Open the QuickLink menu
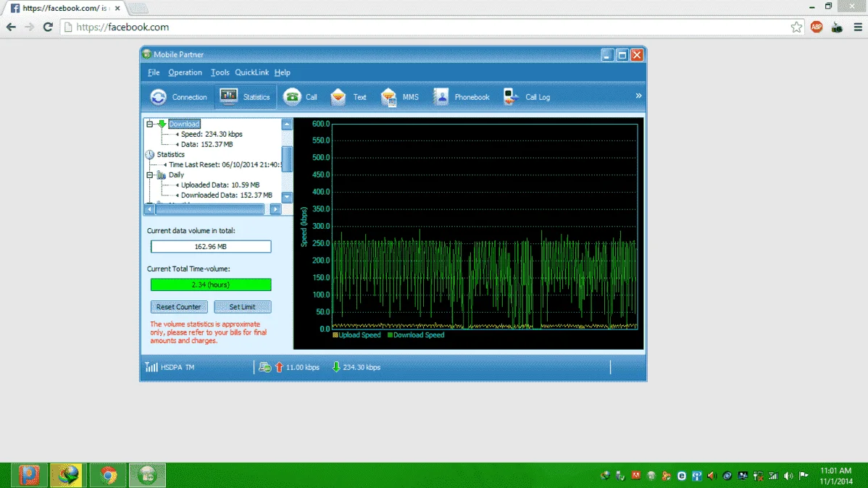The height and width of the screenshot is (488, 868). coord(252,72)
